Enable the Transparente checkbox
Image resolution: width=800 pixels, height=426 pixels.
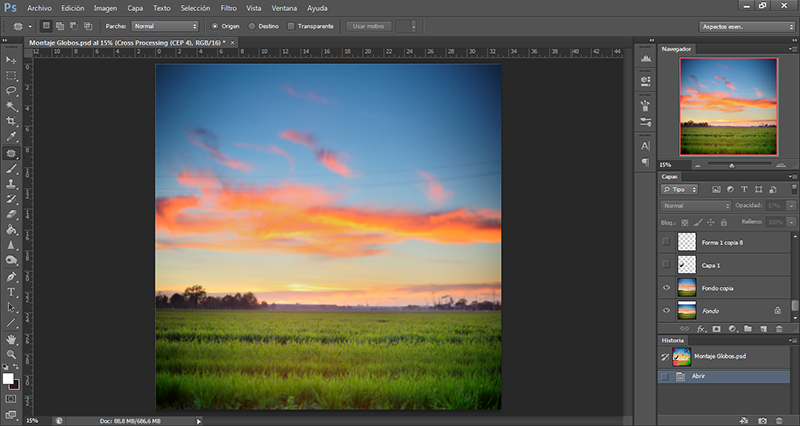click(x=291, y=26)
